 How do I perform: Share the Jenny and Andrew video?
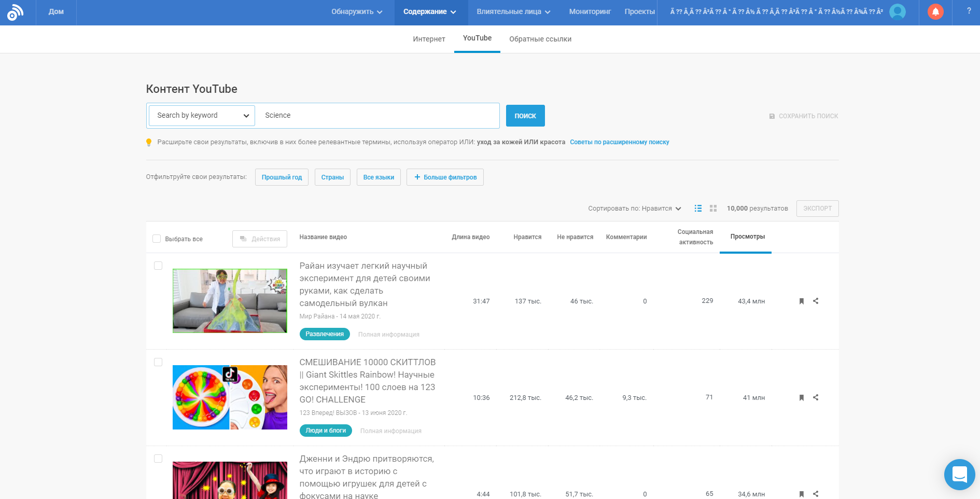(816, 494)
